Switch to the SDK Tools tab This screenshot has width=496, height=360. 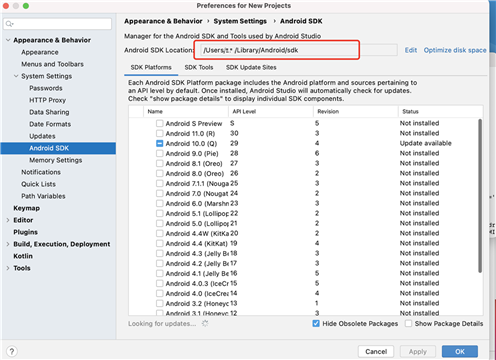click(199, 67)
